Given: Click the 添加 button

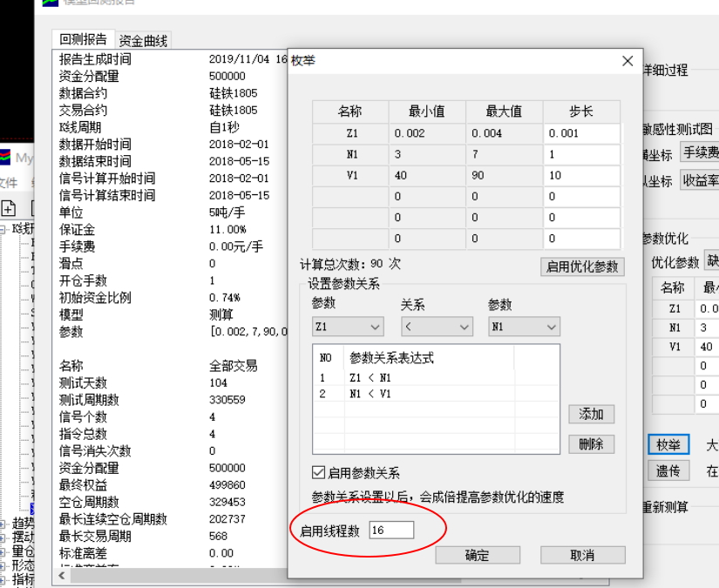Looking at the screenshot, I should [x=591, y=415].
